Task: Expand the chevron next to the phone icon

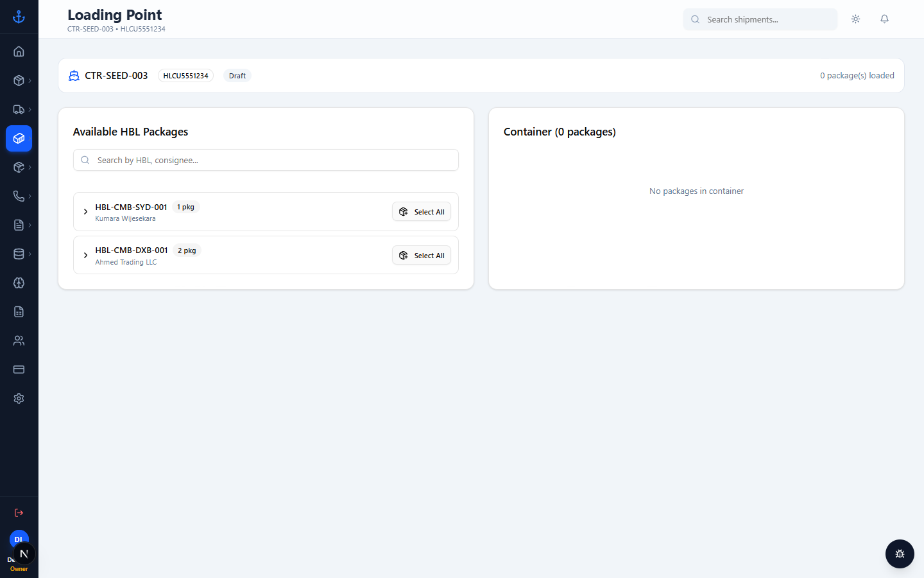Action: pos(30,196)
